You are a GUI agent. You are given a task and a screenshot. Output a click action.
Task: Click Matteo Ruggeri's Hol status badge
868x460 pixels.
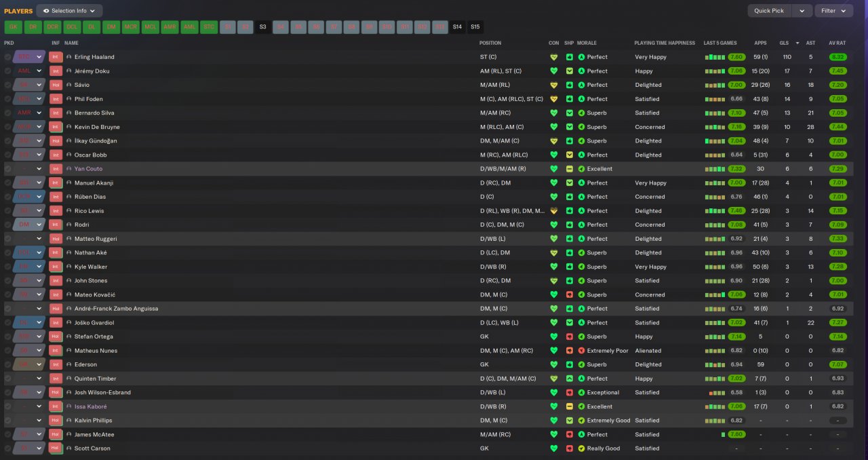pyautogui.click(x=56, y=239)
